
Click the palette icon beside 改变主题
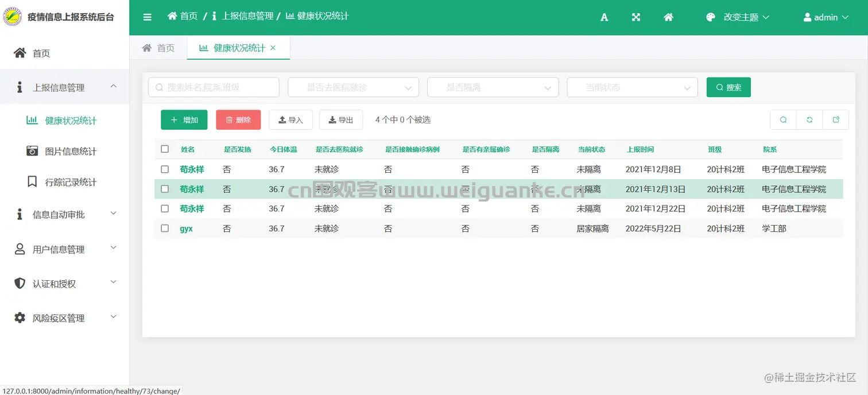click(x=711, y=17)
